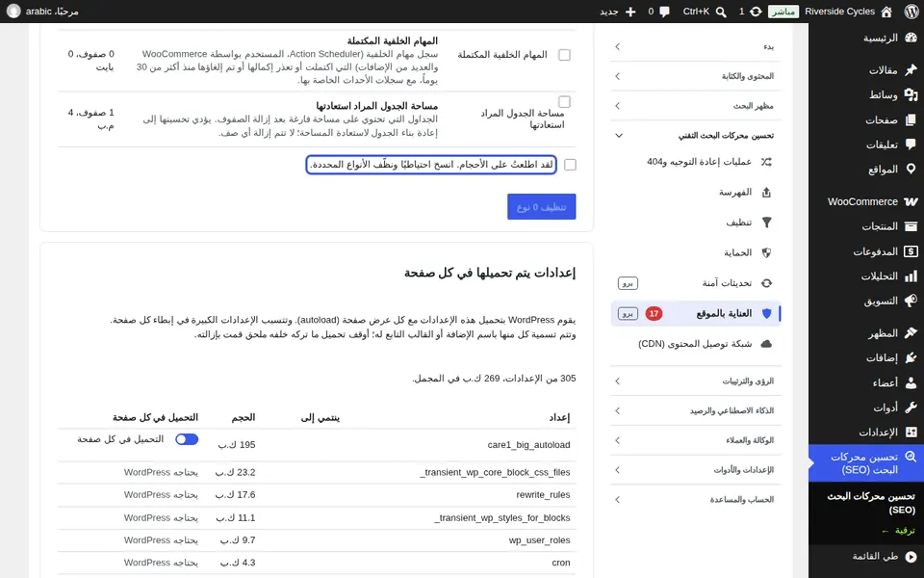Click the الحجم column header
924x578 pixels.
pos(244,417)
